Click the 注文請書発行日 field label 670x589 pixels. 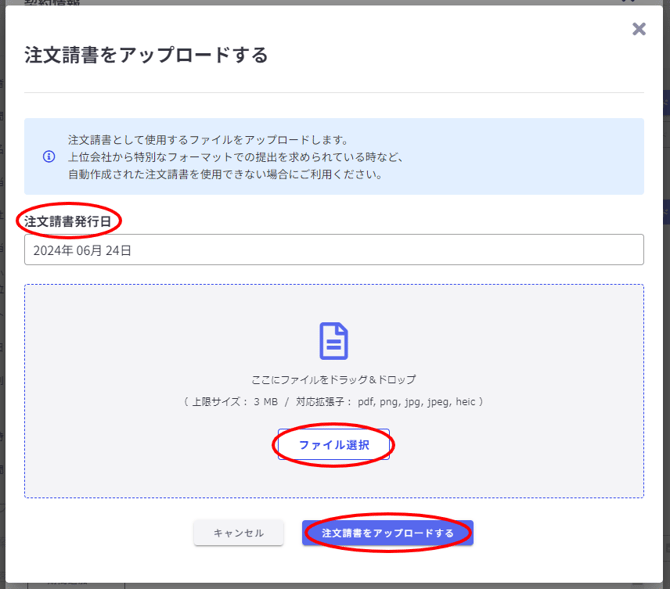[x=68, y=220]
